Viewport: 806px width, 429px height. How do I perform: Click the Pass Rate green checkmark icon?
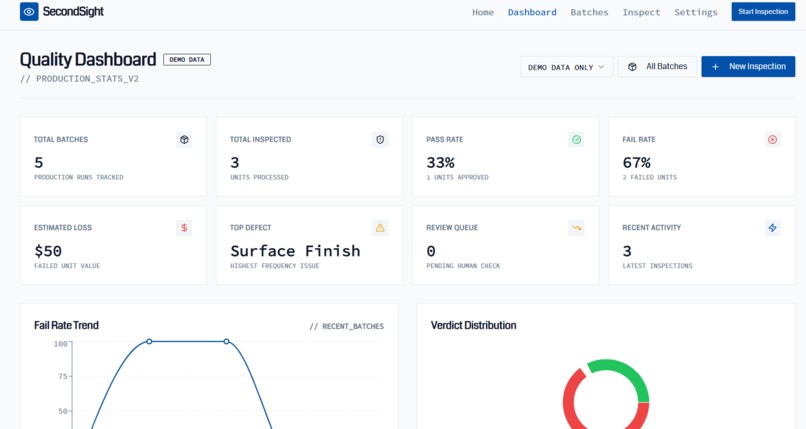click(576, 139)
